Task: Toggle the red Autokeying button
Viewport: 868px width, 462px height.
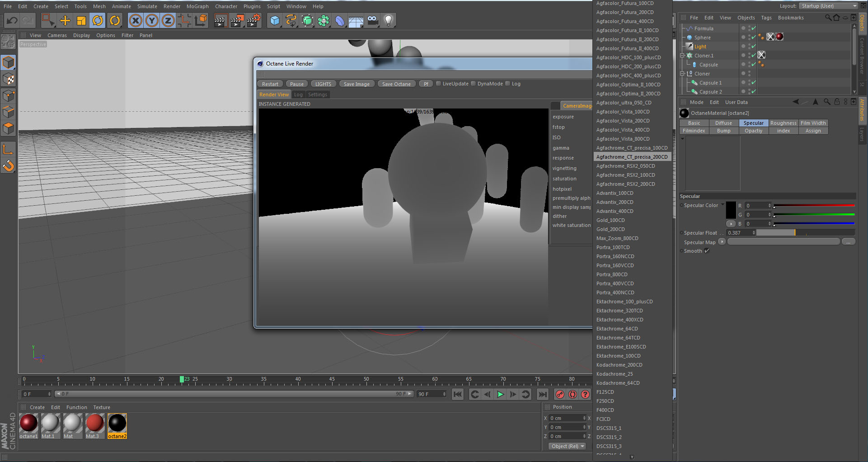Action: (572, 394)
